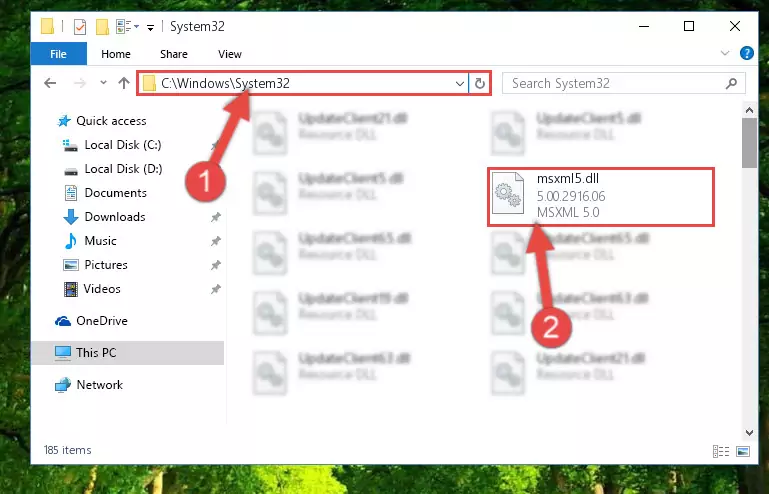The image size is (769, 494).
Task: Open the Recent locations dropdown arrow
Action: 103,82
